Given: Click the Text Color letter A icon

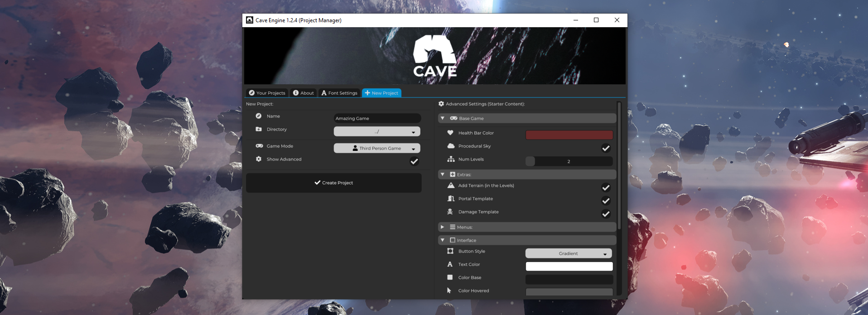Looking at the screenshot, I should tap(450, 264).
